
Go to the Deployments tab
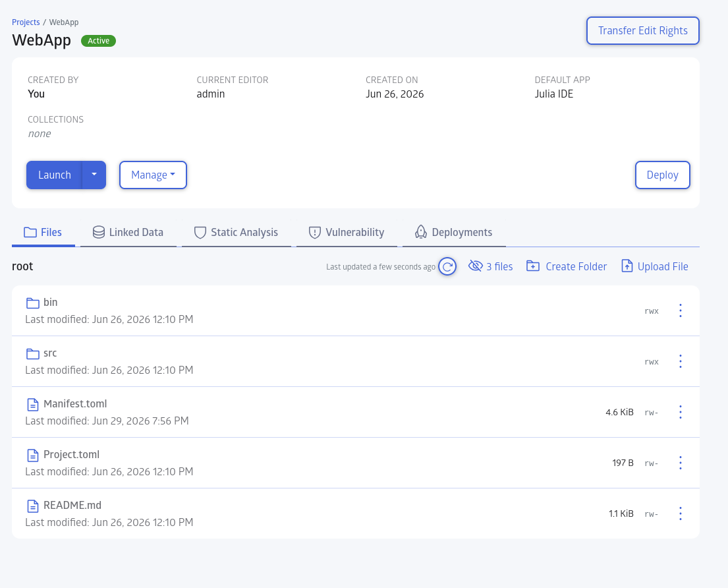coord(454,233)
